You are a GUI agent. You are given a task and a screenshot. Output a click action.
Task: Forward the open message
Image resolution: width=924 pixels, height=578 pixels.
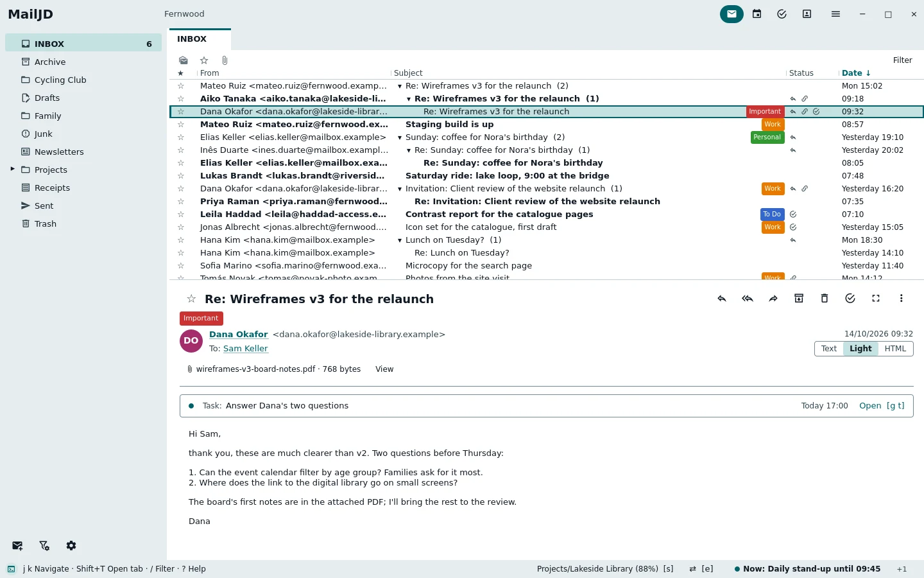[773, 299]
